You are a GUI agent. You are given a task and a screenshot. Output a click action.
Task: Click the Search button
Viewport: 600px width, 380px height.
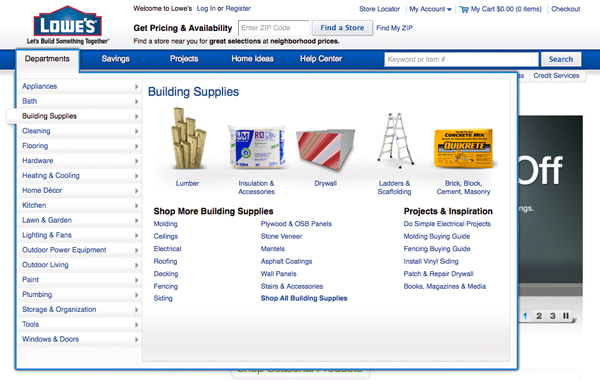[x=561, y=59]
